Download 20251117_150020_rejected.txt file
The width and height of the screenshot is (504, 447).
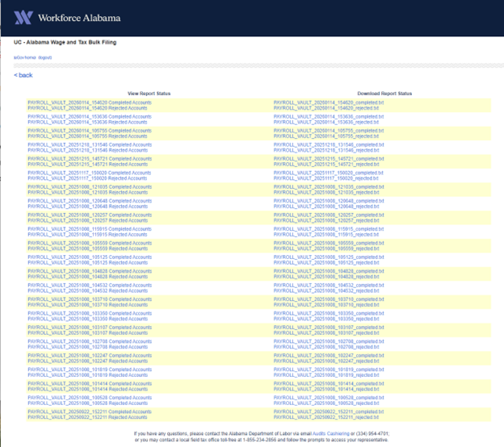click(326, 178)
